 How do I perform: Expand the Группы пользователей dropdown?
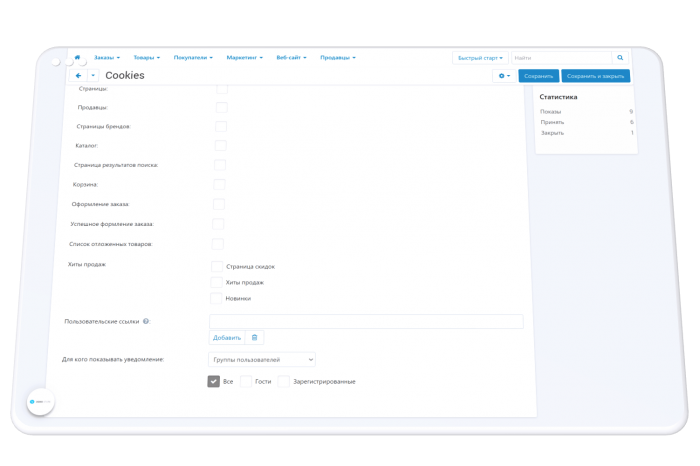[x=262, y=359]
